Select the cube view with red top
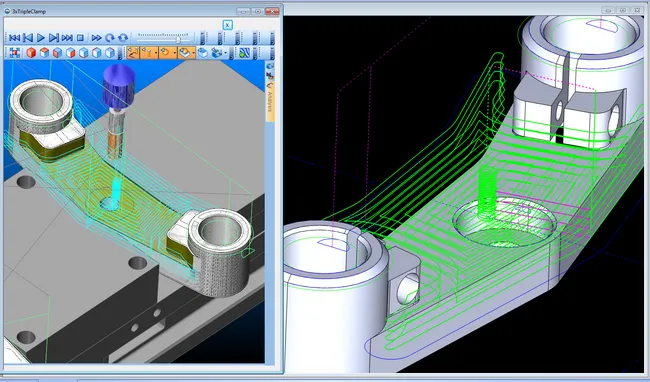The width and height of the screenshot is (650, 382). coord(44,53)
